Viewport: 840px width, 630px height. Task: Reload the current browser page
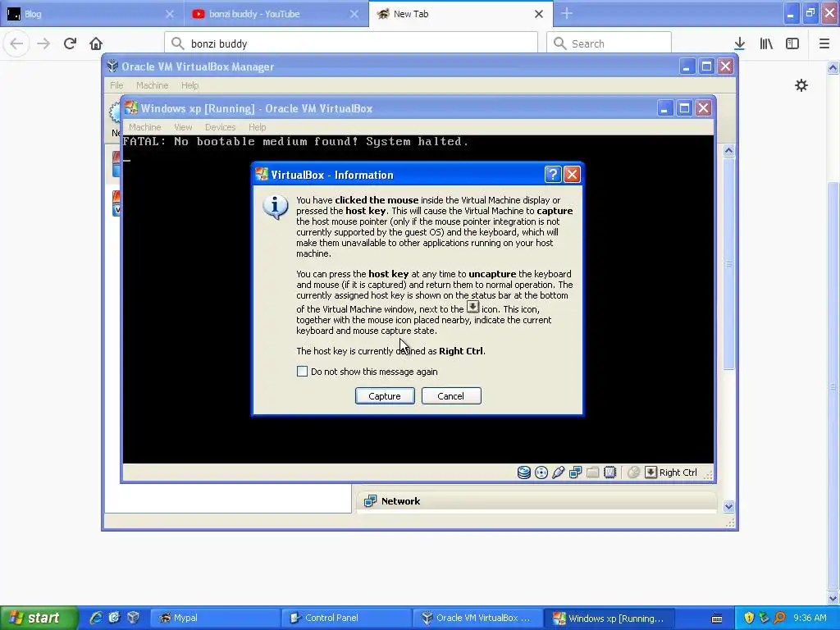click(70, 43)
